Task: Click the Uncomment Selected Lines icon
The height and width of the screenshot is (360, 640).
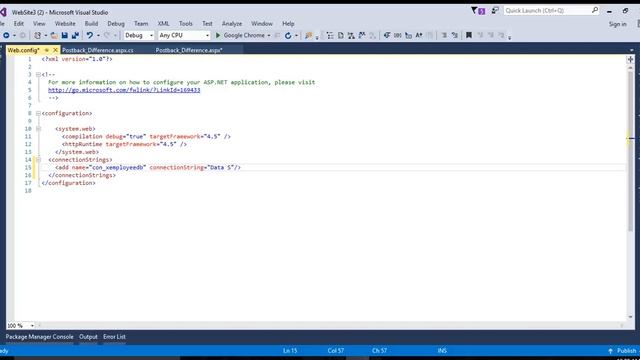Action: pos(455,36)
